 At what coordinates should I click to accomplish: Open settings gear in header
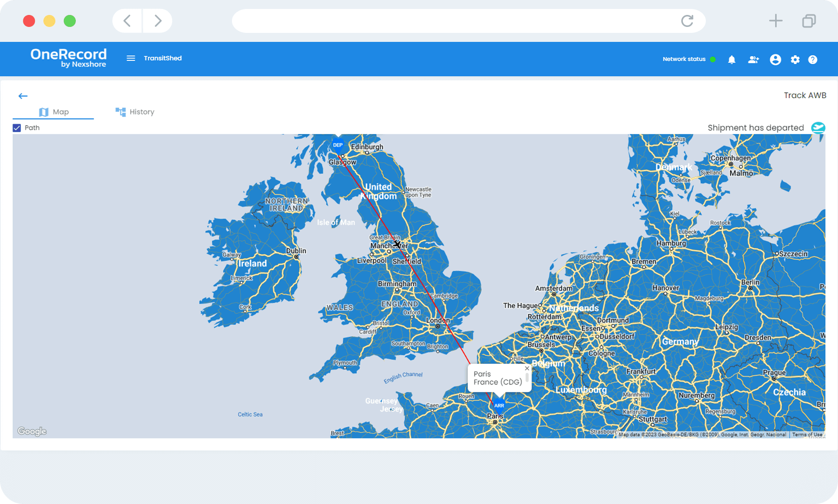pos(795,60)
